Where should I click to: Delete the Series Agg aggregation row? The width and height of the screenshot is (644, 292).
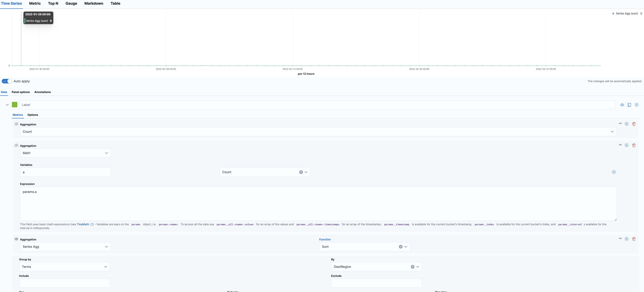point(634,239)
